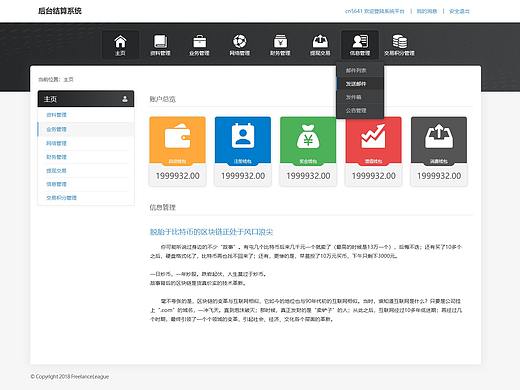This screenshot has width=520, height=390.
Task: Open 资料管理 book icon in top navigation
Action: (160, 45)
